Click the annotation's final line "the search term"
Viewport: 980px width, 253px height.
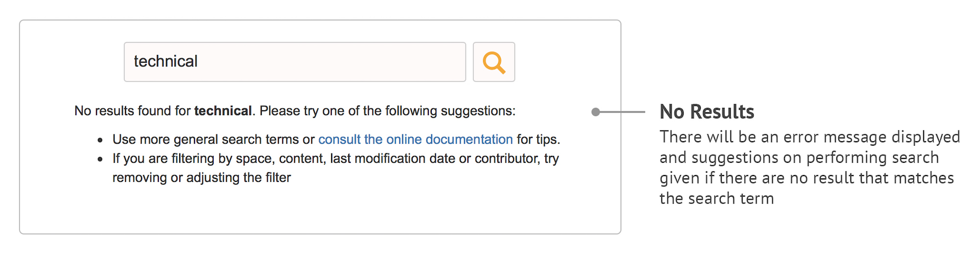(716, 199)
